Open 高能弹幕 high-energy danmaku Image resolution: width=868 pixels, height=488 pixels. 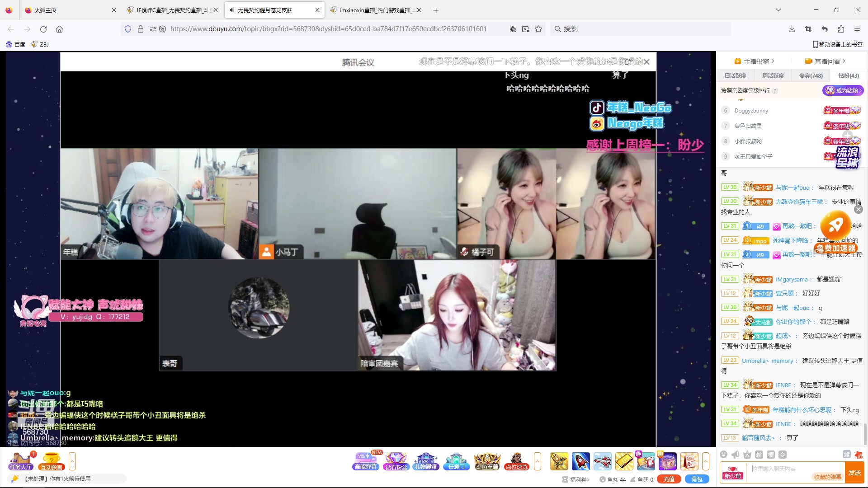point(366,461)
